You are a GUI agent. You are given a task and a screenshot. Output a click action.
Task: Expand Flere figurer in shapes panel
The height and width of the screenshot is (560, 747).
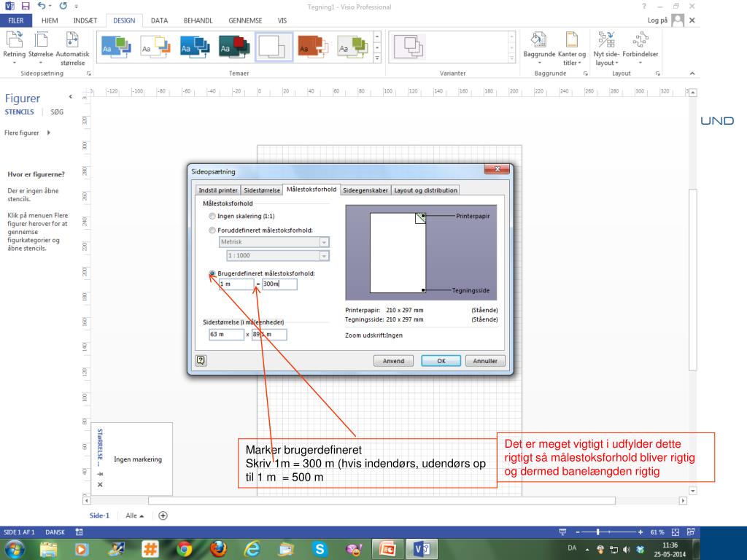click(x=28, y=133)
